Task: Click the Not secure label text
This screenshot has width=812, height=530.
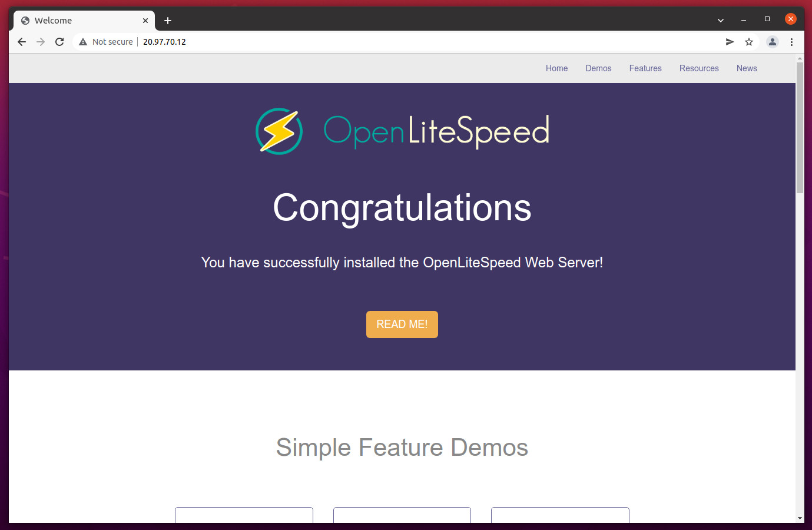Action: tap(112, 42)
